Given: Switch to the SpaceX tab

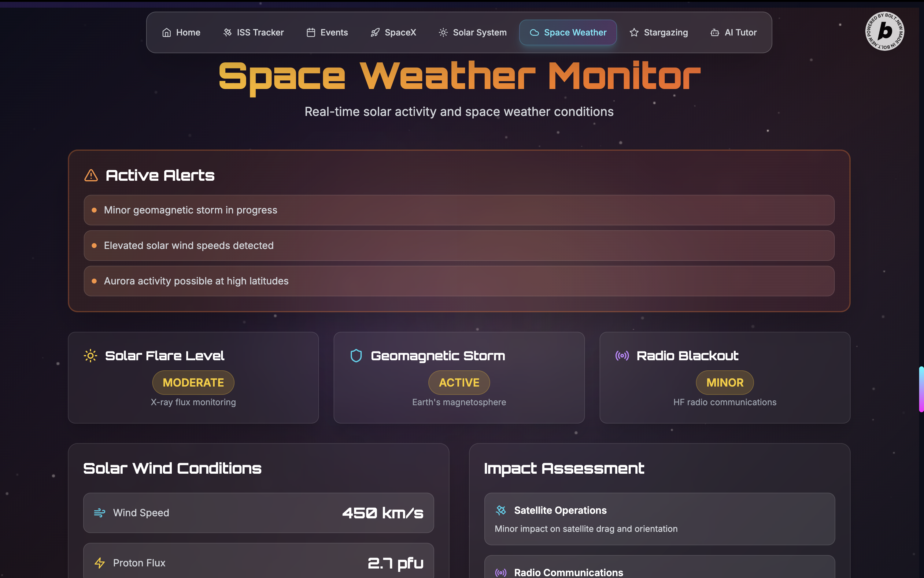Looking at the screenshot, I should (393, 32).
